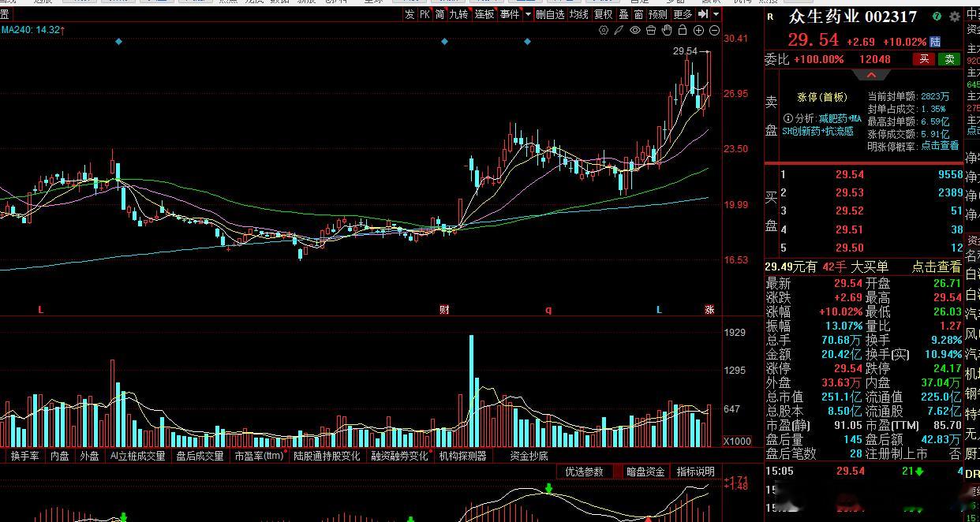Open the chart settings gear icon
This screenshot has height=522, width=980.
pos(604,30)
